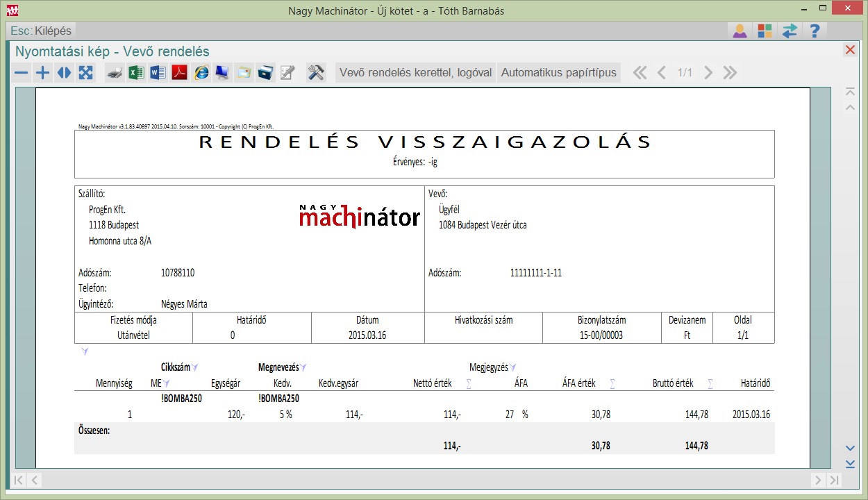Fit whole page with four-arrow icon
868x500 pixels.
85,73
